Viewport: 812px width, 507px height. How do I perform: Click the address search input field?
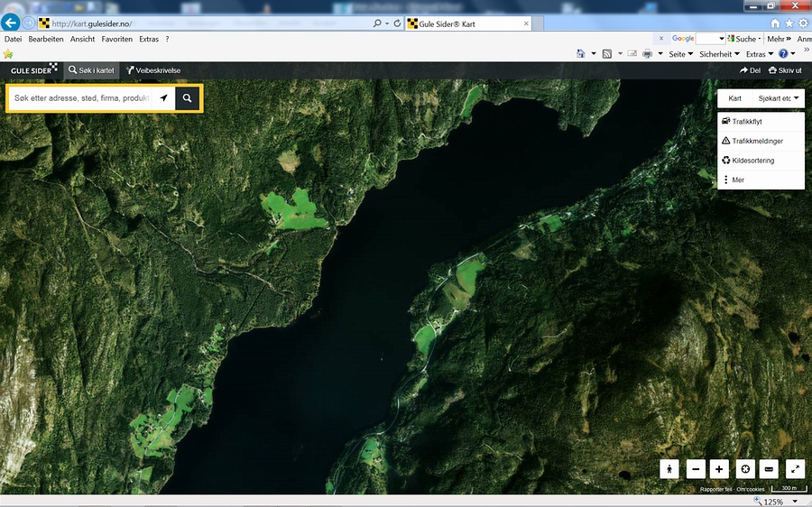[81, 98]
